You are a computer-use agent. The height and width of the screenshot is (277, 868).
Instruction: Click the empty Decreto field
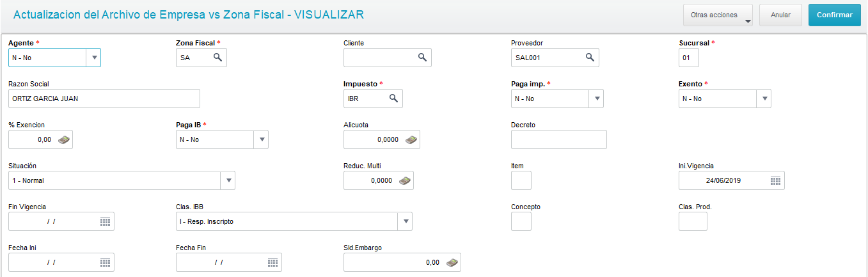click(559, 139)
